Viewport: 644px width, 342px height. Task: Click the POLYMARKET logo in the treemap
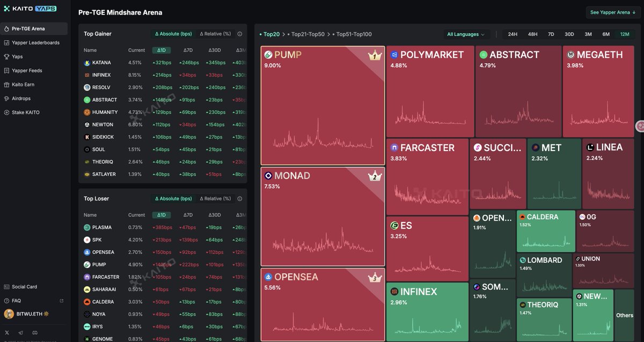[x=394, y=55]
